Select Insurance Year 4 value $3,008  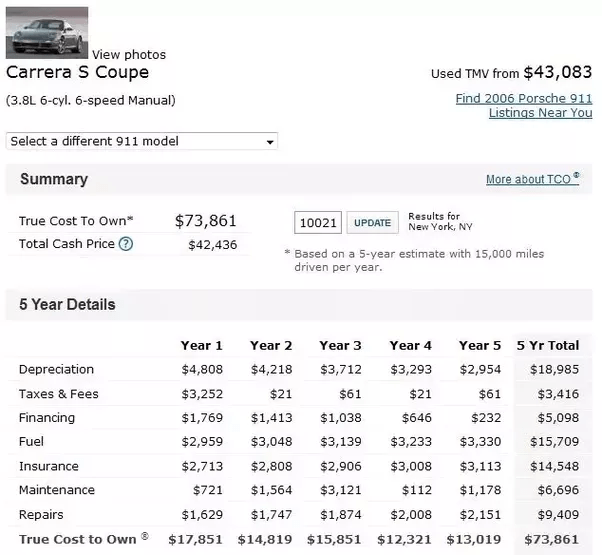(x=411, y=466)
